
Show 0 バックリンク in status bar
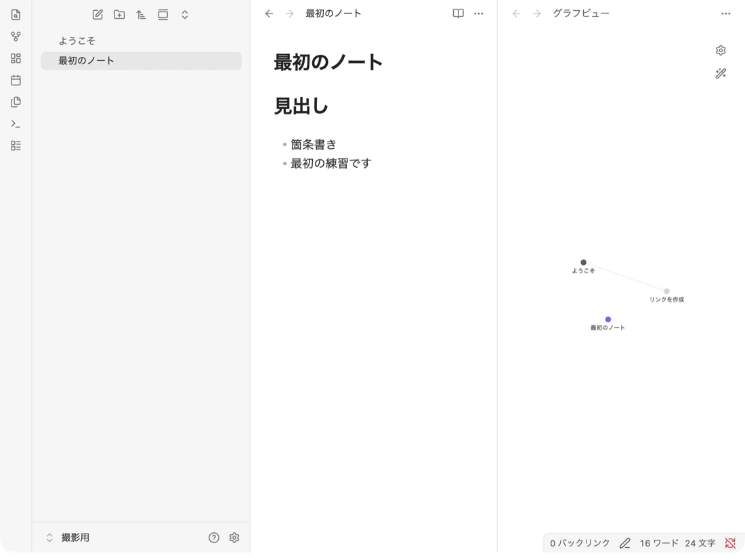click(580, 543)
